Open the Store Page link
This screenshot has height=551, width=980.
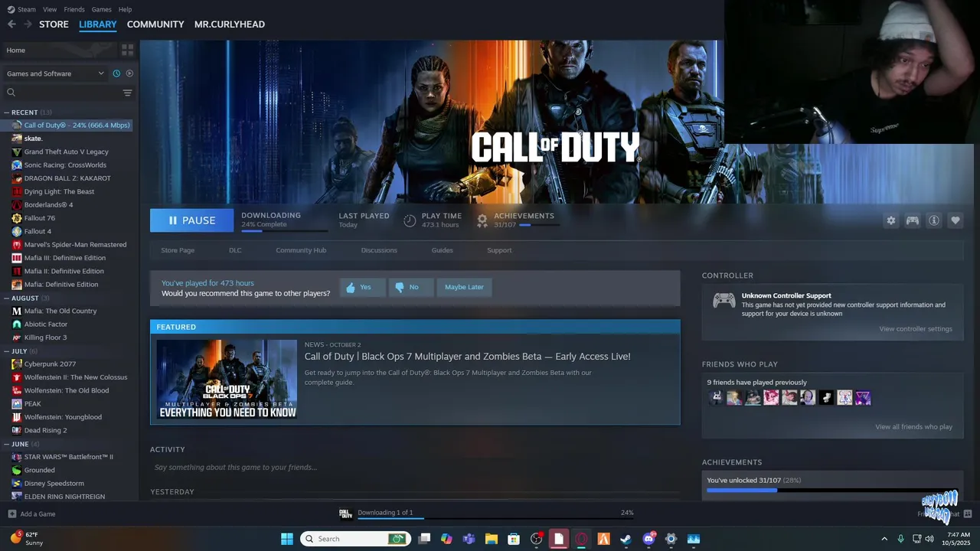[x=178, y=250]
